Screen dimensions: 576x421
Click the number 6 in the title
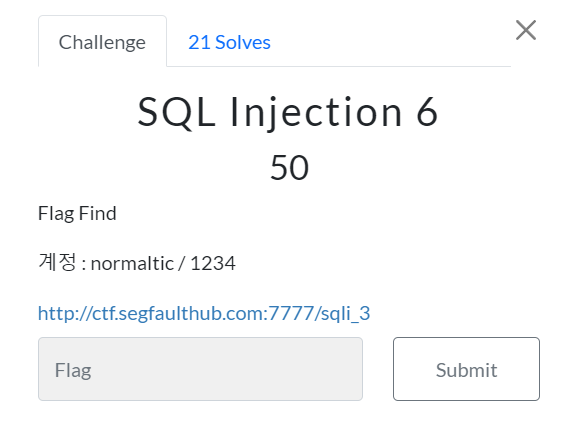pyautogui.click(x=427, y=112)
